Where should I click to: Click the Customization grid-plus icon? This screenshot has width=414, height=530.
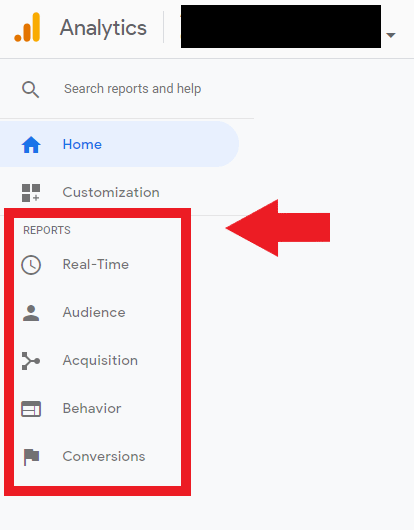point(31,193)
